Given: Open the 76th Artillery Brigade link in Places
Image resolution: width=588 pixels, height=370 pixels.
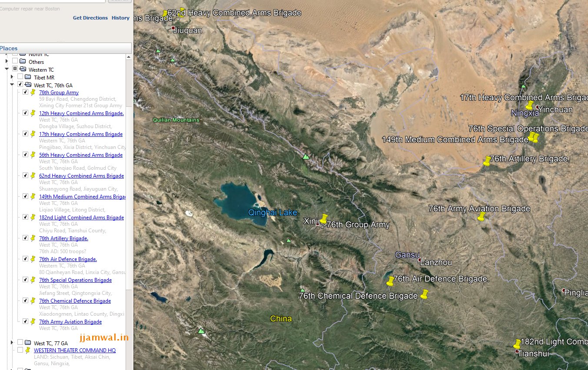Looking at the screenshot, I should coord(63,238).
